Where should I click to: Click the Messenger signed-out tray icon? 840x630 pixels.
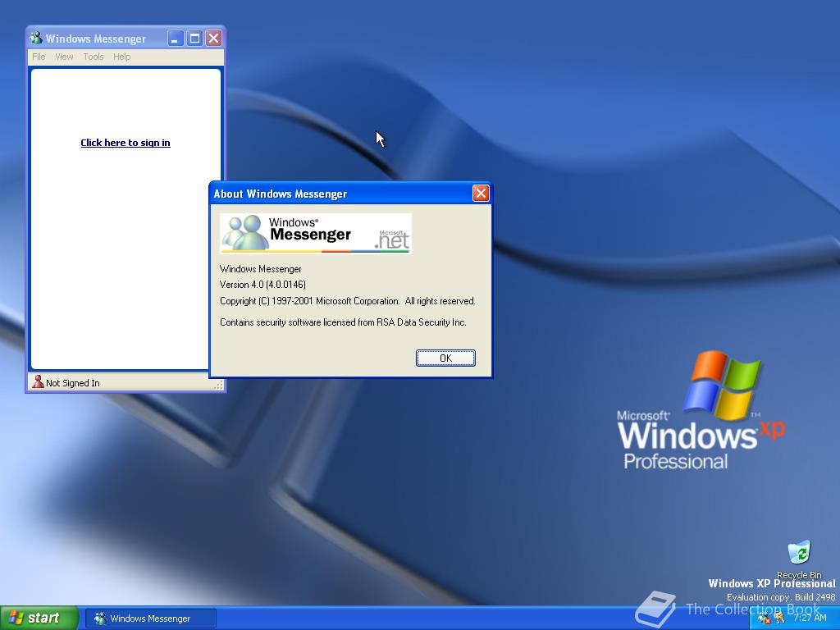pos(764,619)
